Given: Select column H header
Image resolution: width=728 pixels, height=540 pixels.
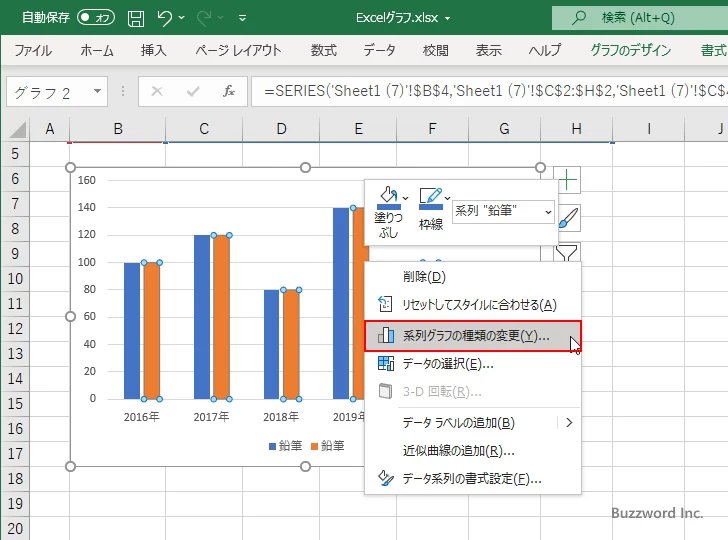Looking at the screenshot, I should point(576,129).
